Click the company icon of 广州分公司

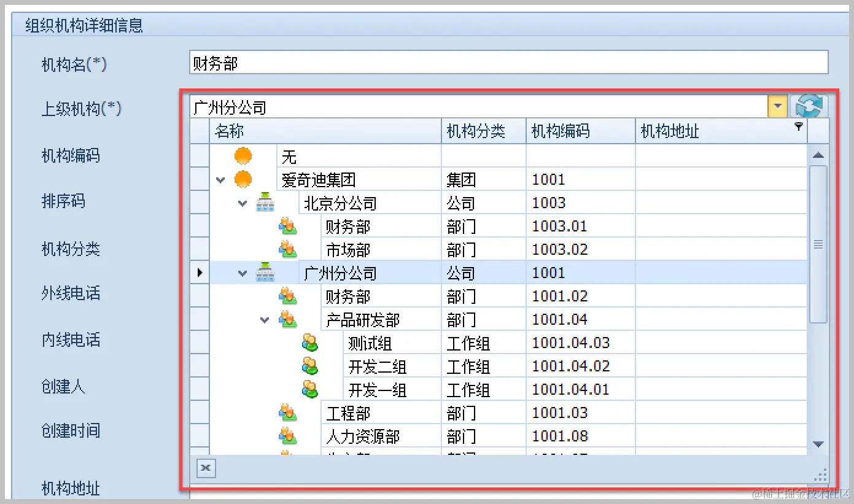click(x=265, y=273)
